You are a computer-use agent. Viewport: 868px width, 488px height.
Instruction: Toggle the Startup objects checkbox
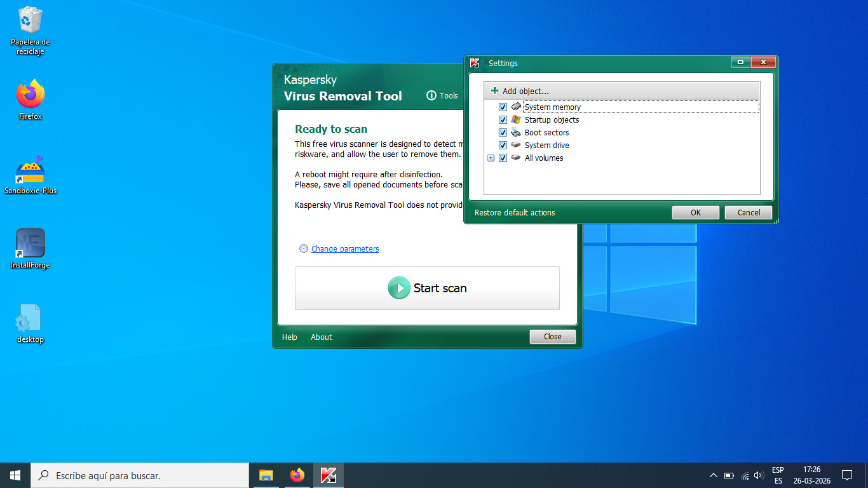pos(503,120)
